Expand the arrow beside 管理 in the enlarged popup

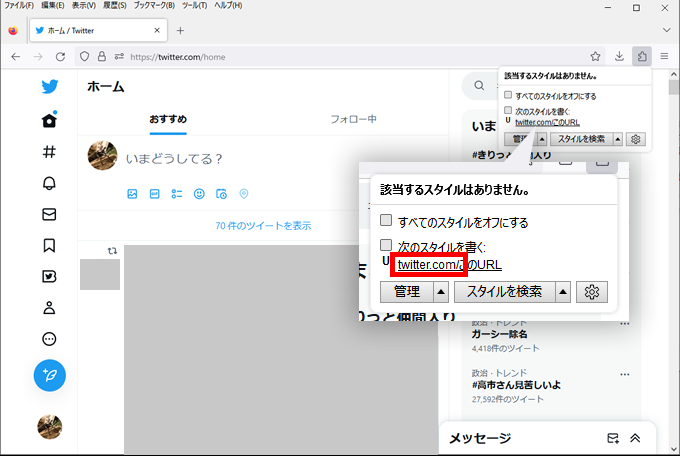click(441, 292)
